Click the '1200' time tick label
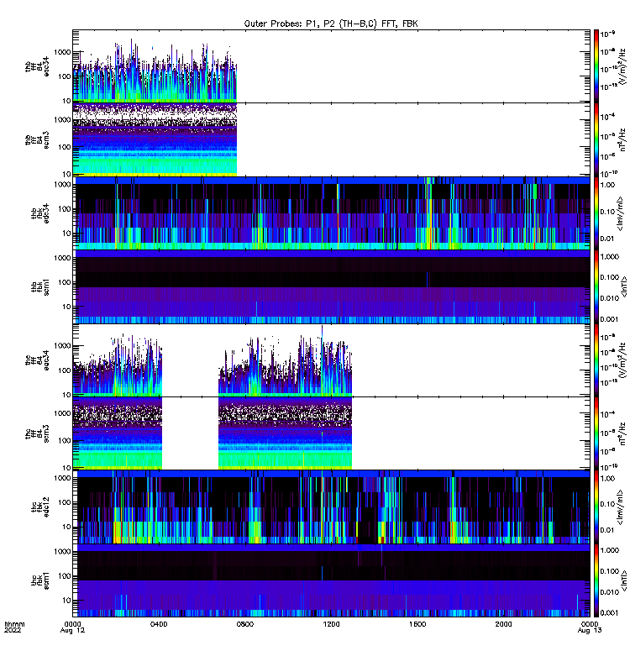The image size is (630, 672). (x=331, y=624)
